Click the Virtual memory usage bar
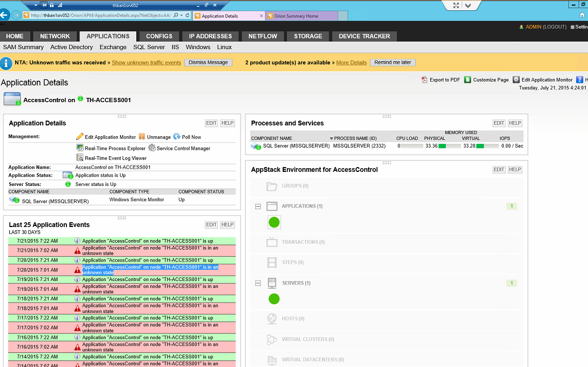Viewport: 588px width, 367px height. tap(487, 146)
